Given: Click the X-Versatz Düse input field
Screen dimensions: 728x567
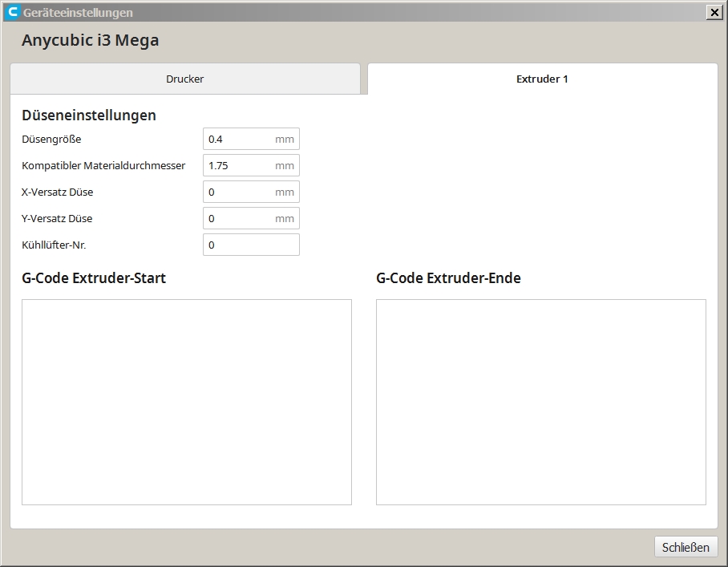Looking at the screenshot, I should [241, 192].
